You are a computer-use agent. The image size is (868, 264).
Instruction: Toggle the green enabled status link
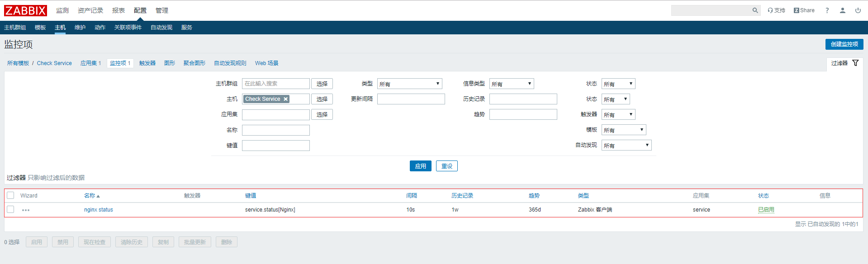(x=766, y=210)
